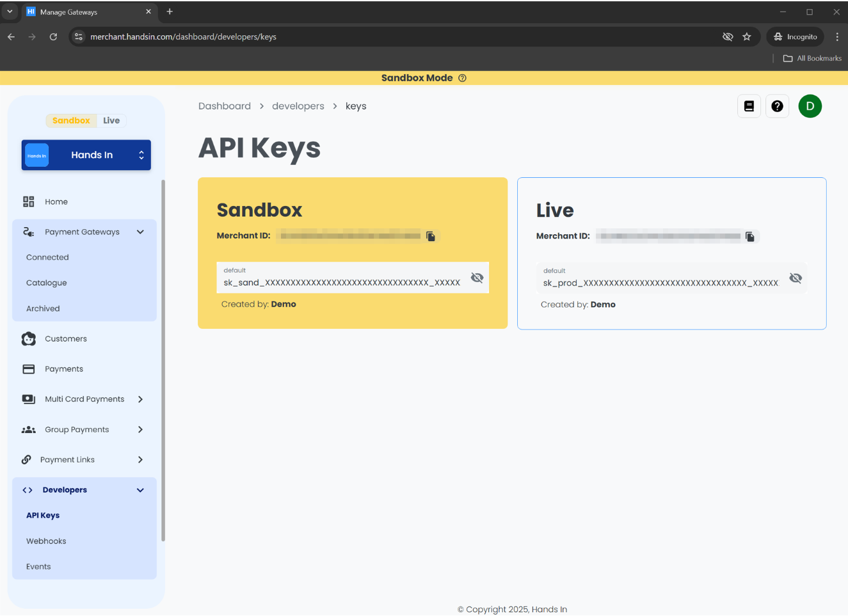Click the Payment Links chain icon
The height and width of the screenshot is (616, 848).
coord(26,459)
